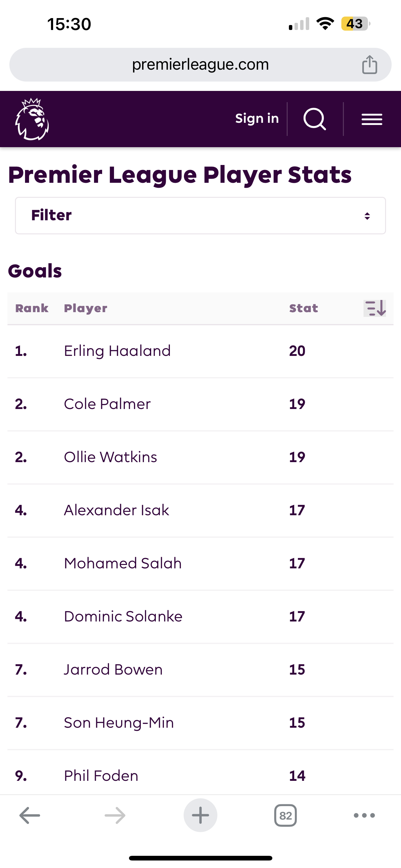
Task: Open Mohamed Salah's player entry
Action: [x=122, y=563]
